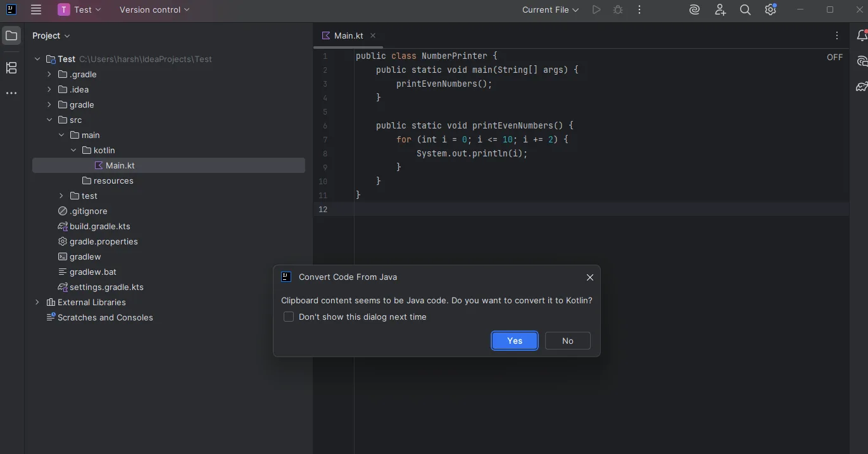868x454 pixels.
Task: Run the current file
Action: [596, 9]
